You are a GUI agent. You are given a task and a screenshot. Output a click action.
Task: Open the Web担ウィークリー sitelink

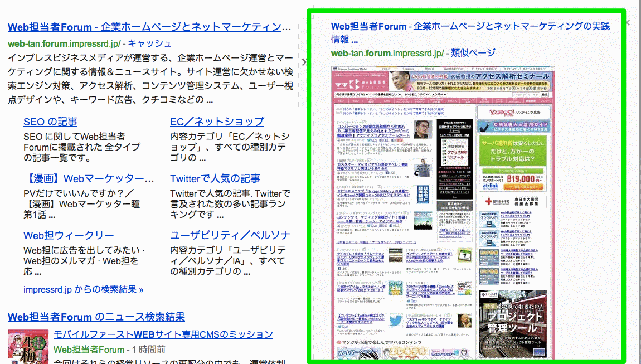click(x=69, y=235)
